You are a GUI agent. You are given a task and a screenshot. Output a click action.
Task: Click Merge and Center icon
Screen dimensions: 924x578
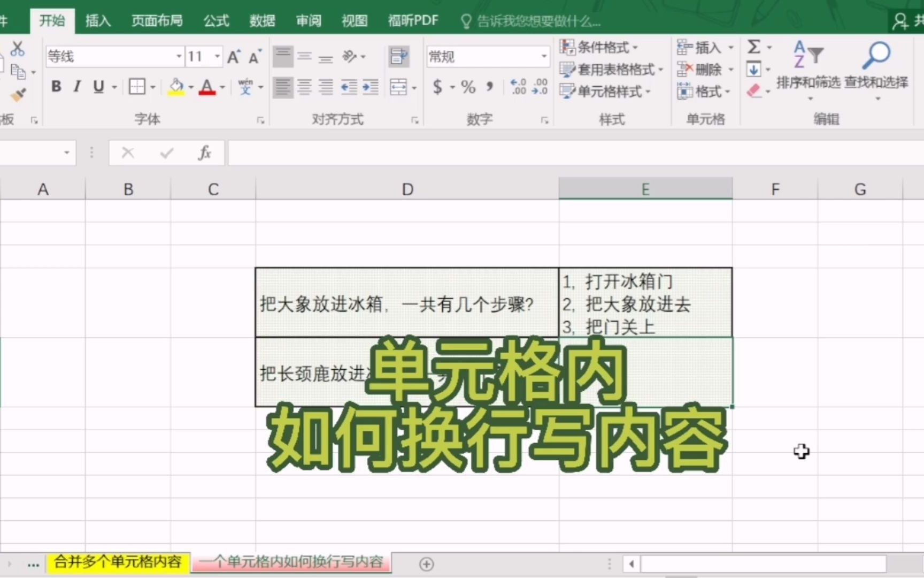coord(398,87)
